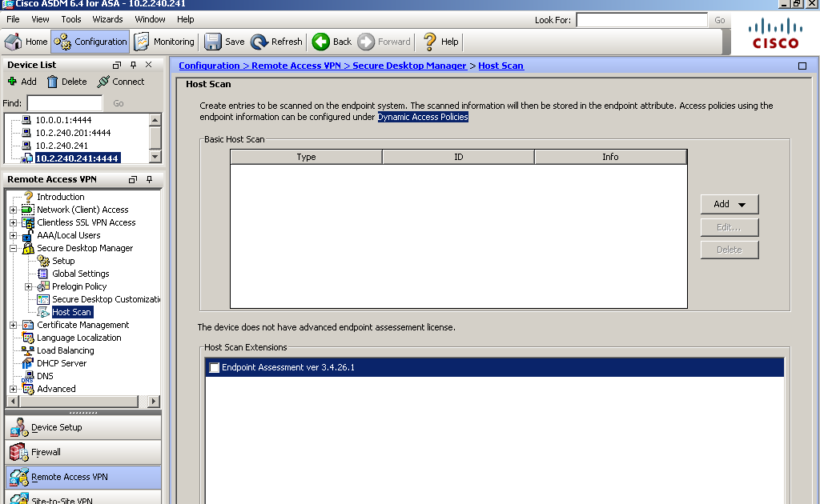The image size is (820, 504).
Task: Select the Host Scan tree node
Action: coord(71,312)
